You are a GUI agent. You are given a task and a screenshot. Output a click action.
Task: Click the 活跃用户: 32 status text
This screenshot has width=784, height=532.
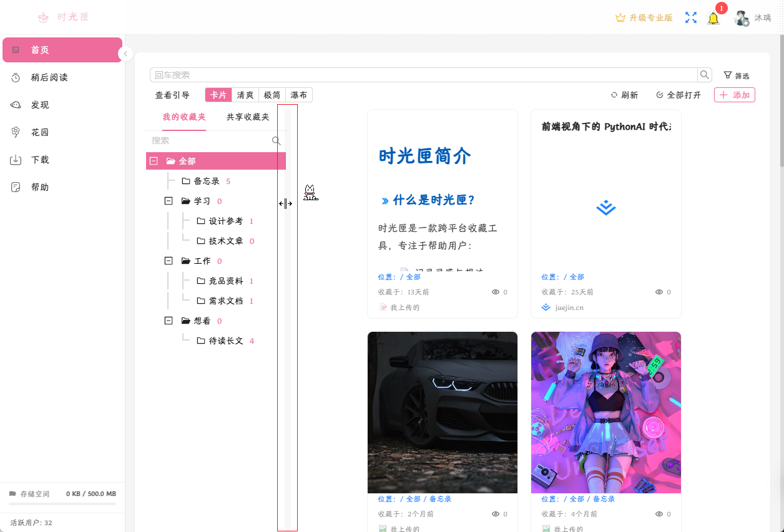(x=31, y=523)
